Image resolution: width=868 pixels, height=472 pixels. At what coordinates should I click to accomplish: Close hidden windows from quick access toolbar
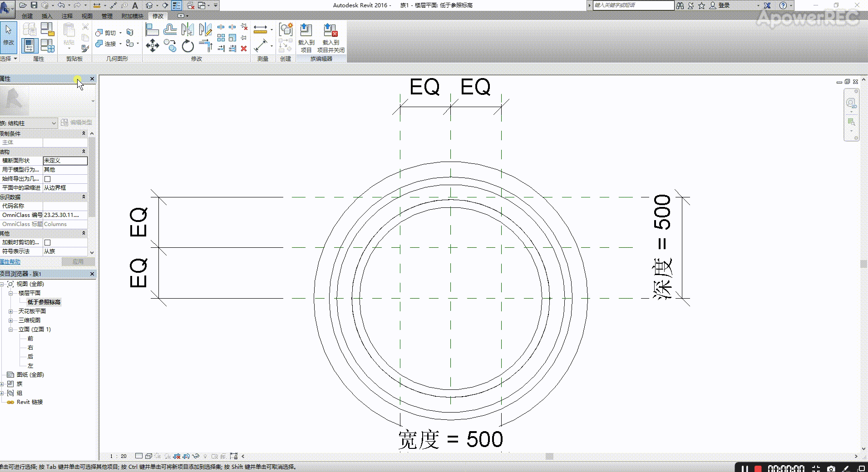point(191,5)
